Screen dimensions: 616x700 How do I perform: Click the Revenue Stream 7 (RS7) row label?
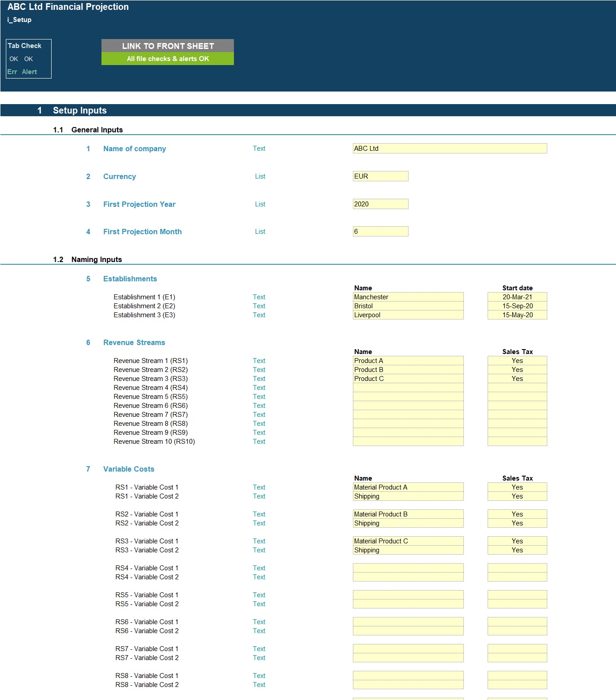150,415
